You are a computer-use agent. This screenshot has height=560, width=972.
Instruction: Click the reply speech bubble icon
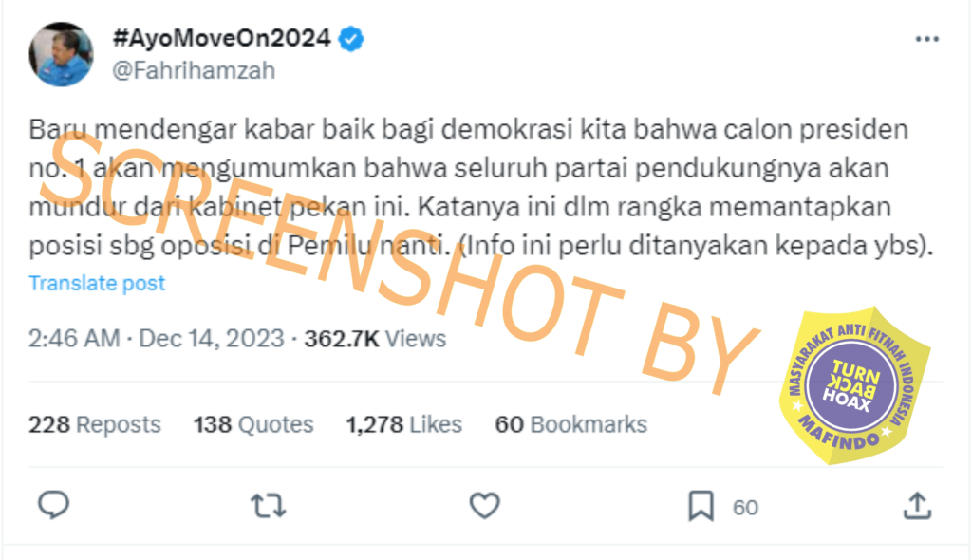53,505
